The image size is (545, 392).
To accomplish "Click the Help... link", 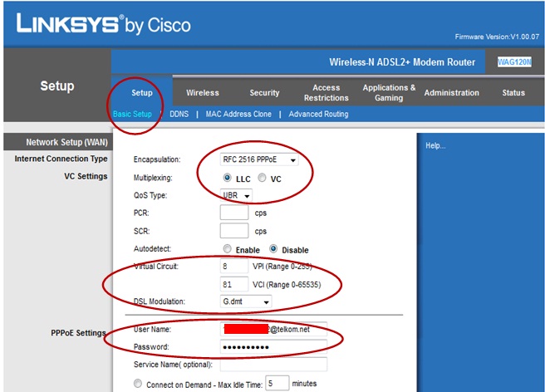I will pyautogui.click(x=435, y=145).
